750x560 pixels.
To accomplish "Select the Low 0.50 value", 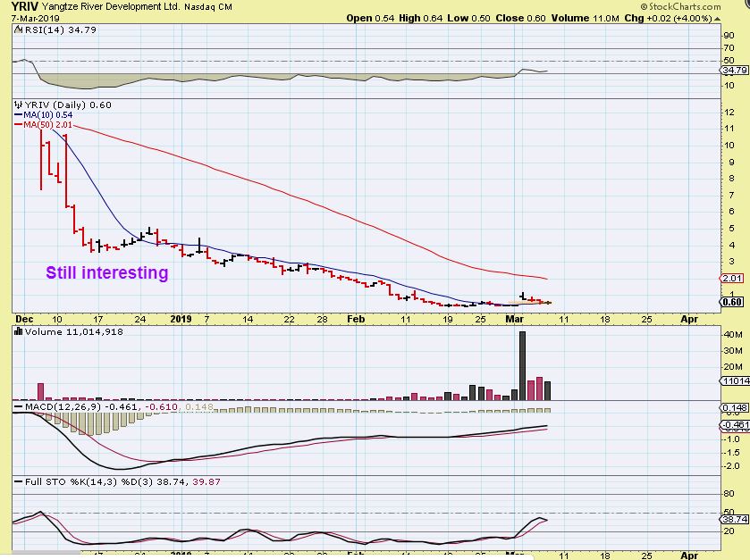I will 468,18.
